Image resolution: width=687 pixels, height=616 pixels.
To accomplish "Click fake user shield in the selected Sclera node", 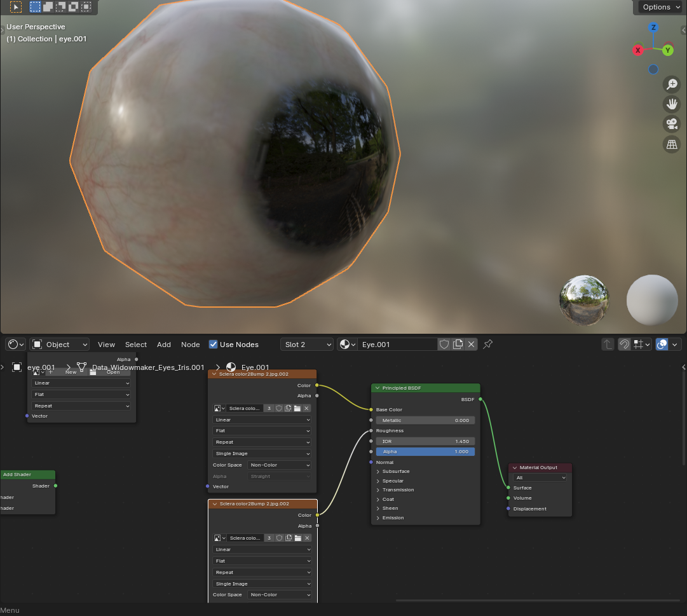I will [x=280, y=538].
